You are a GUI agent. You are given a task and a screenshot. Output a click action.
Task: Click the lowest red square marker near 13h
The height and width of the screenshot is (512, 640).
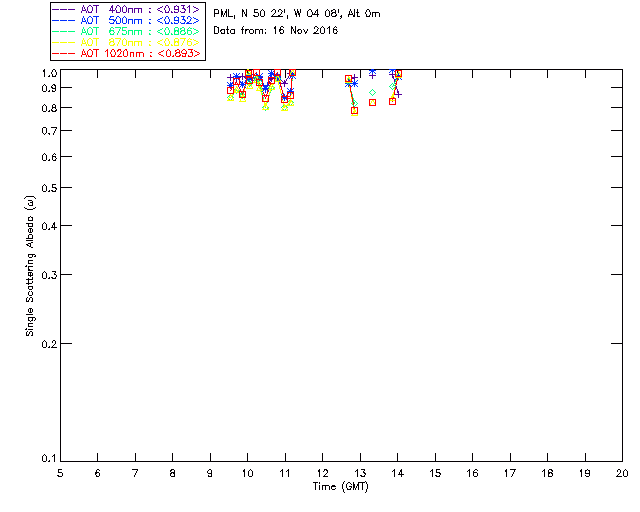[x=354, y=111]
